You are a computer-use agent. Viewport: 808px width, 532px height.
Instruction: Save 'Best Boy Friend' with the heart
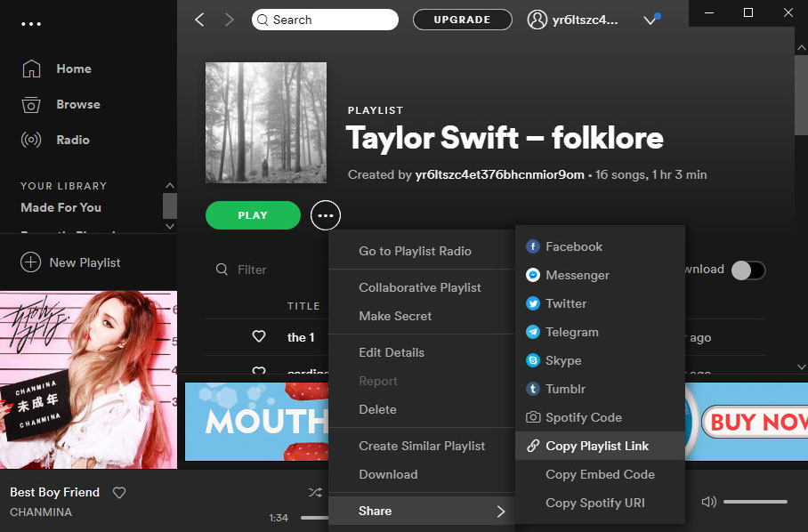(x=119, y=492)
